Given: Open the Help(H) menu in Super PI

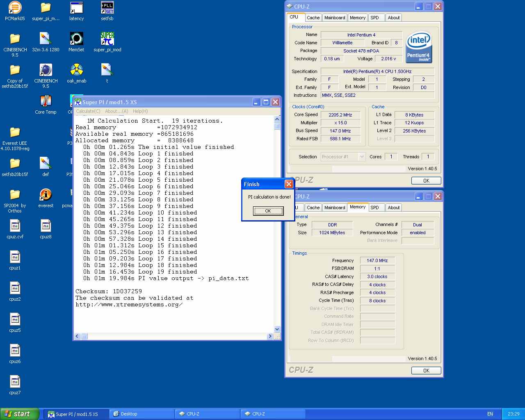Looking at the screenshot, I should click(140, 111).
